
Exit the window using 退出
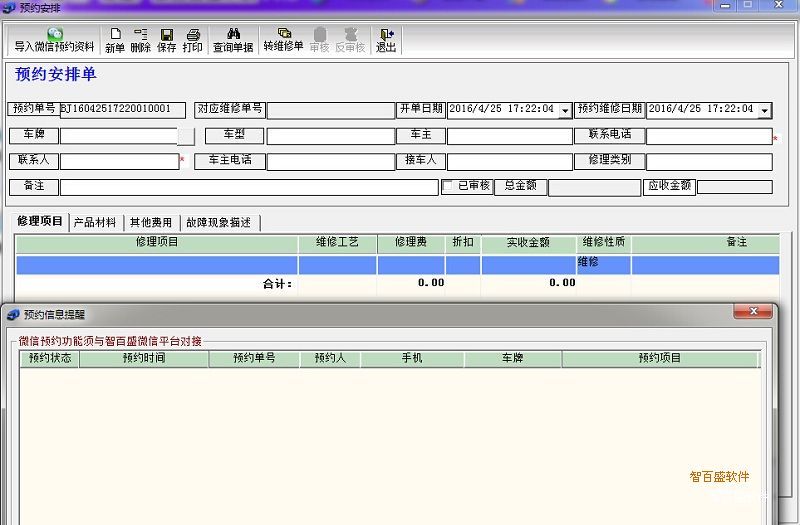click(x=386, y=40)
